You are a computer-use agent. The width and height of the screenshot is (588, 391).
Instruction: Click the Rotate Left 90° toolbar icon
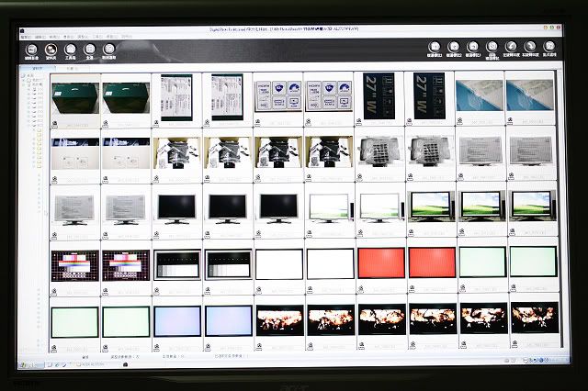(511, 49)
